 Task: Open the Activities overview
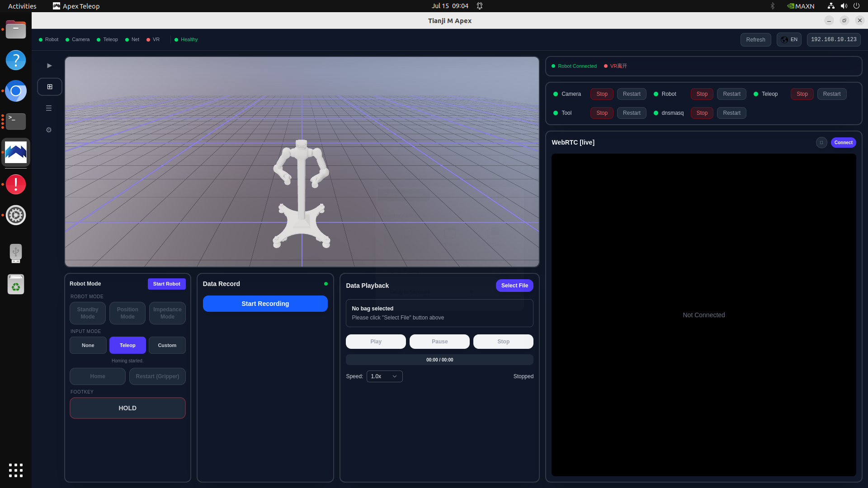tap(22, 6)
